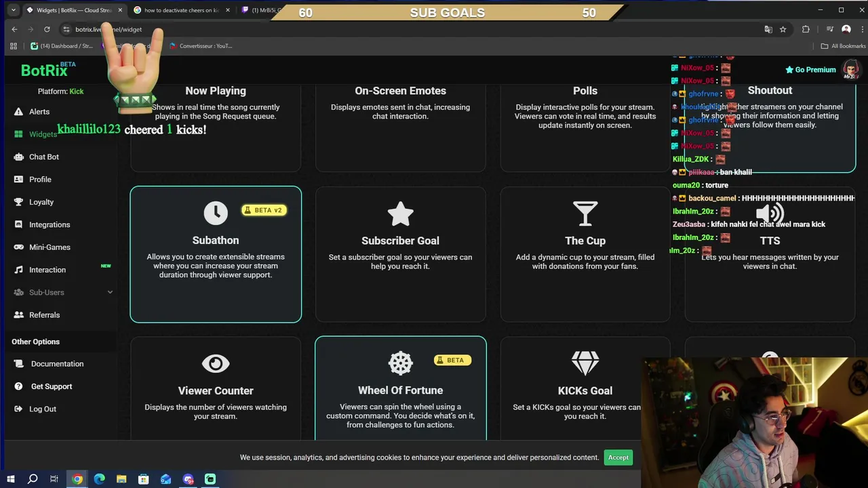
Task: Expand the Sub-Users chevron in sidebar
Action: point(110,292)
